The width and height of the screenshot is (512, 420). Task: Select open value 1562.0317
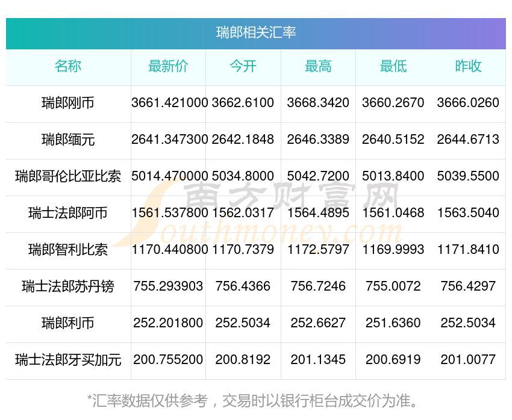[x=243, y=213]
